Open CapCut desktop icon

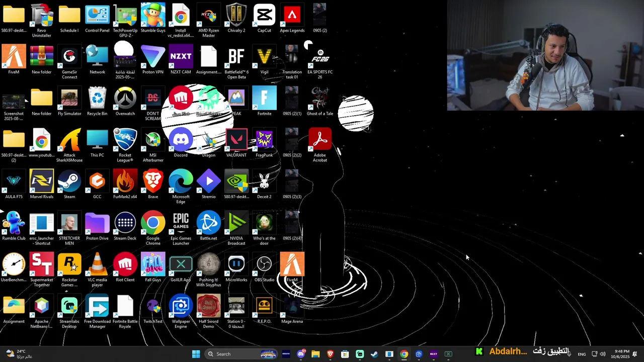pos(264,18)
